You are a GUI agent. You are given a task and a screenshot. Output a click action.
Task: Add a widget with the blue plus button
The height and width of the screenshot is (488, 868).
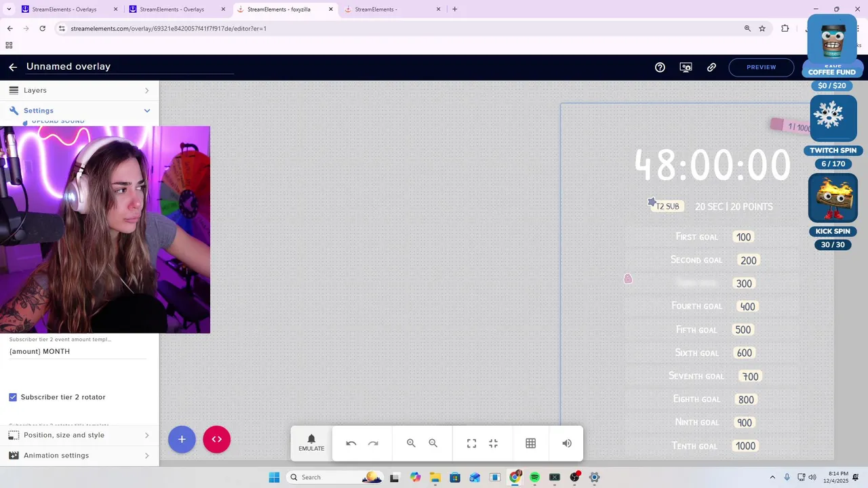(182, 439)
